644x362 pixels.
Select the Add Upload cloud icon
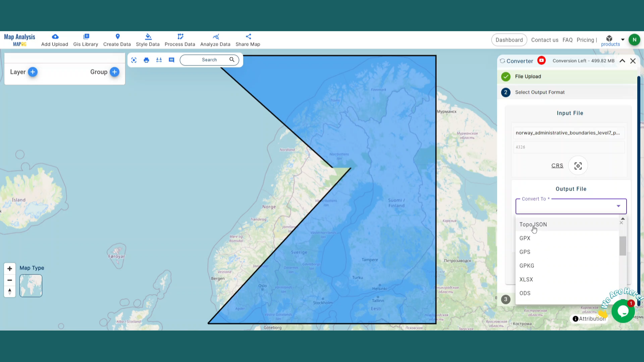(x=55, y=37)
